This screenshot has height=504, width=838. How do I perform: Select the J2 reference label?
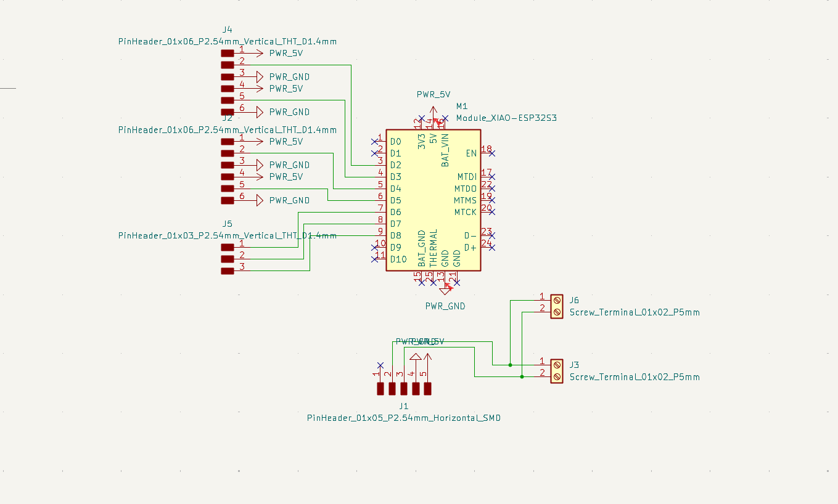[x=228, y=118]
